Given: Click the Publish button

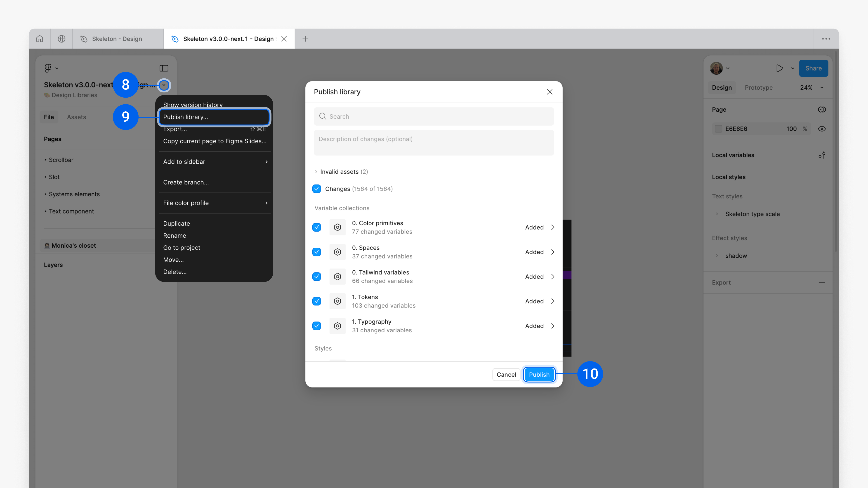Looking at the screenshot, I should pos(539,375).
